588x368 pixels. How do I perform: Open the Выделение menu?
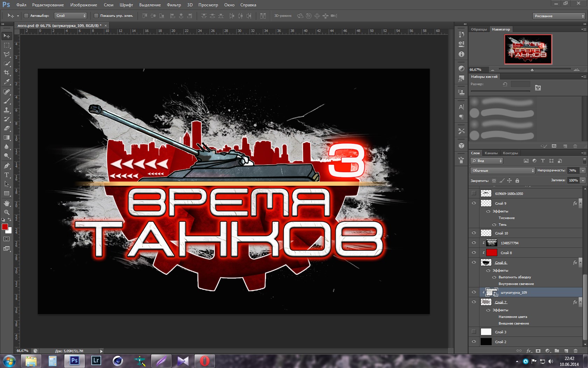[x=150, y=5]
